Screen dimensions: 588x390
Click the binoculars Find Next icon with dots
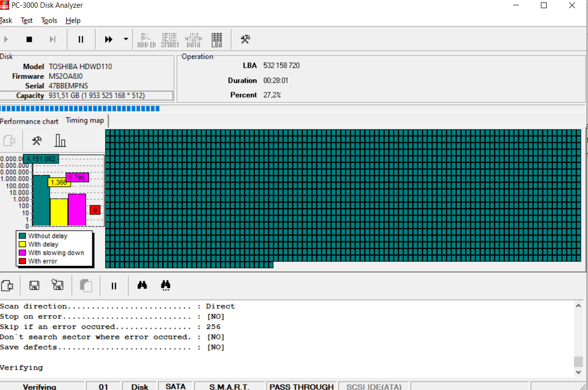pyautogui.click(x=166, y=286)
